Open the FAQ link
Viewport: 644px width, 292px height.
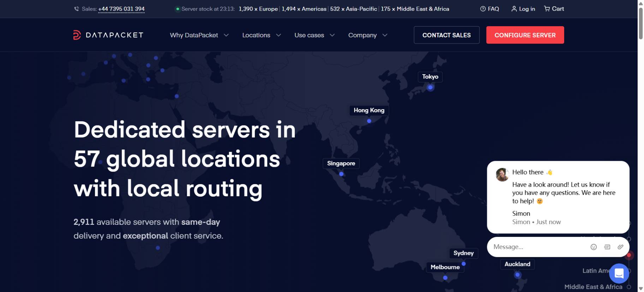click(489, 9)
